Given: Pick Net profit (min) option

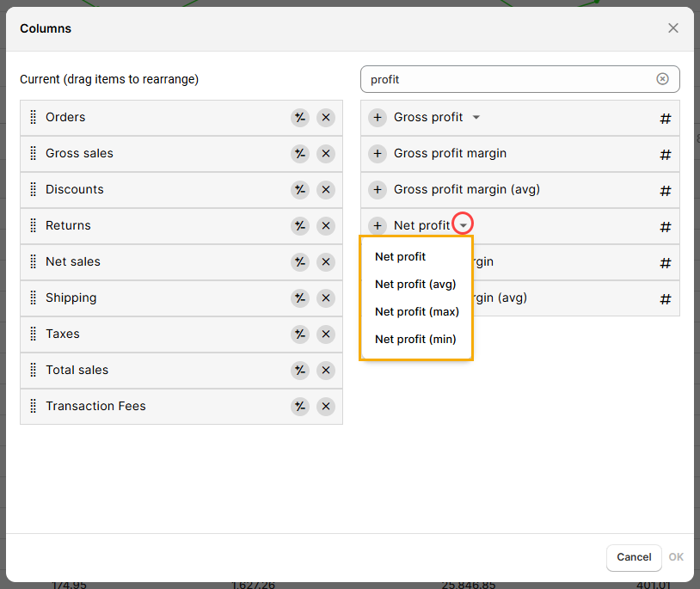Looking at the screenshot, I should (415, 339).
